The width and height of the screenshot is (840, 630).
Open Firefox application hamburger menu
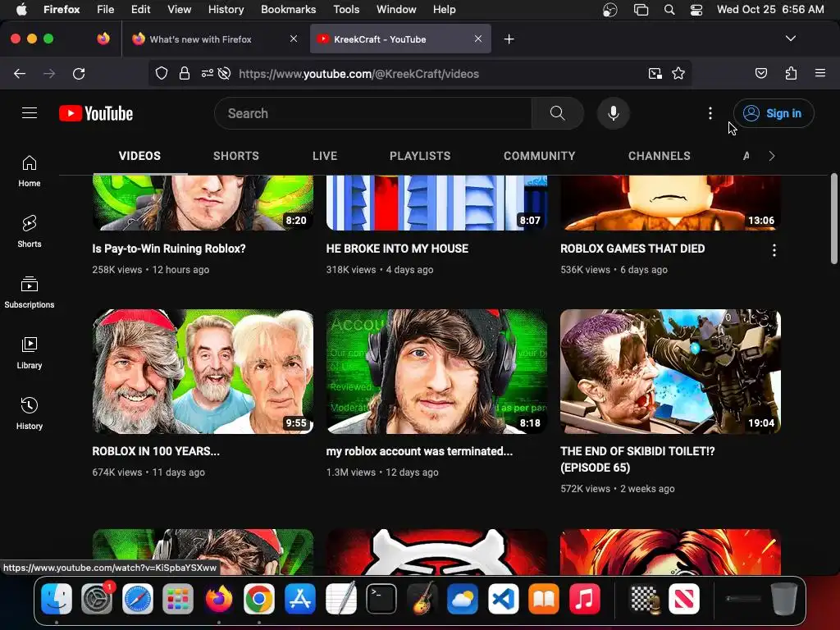820,73
